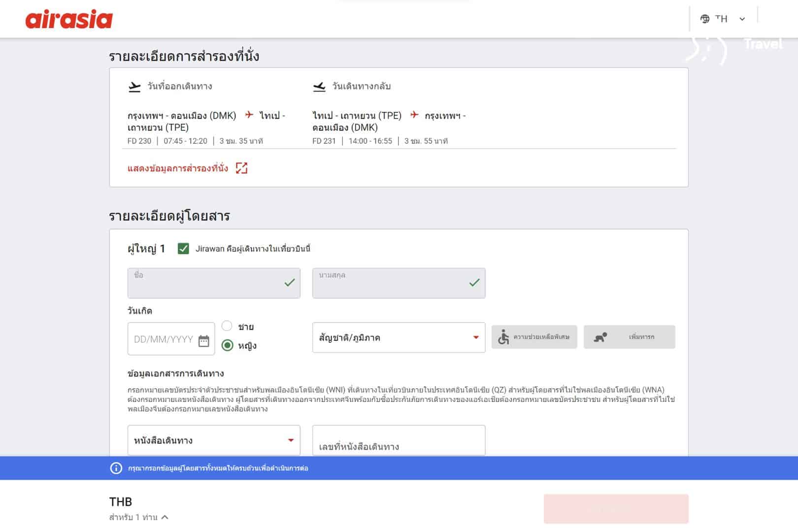Screen dimensions: 798x532
Task: Click the ผู้ใหญ่ 1 passenger heading
Action: [146, 249]
